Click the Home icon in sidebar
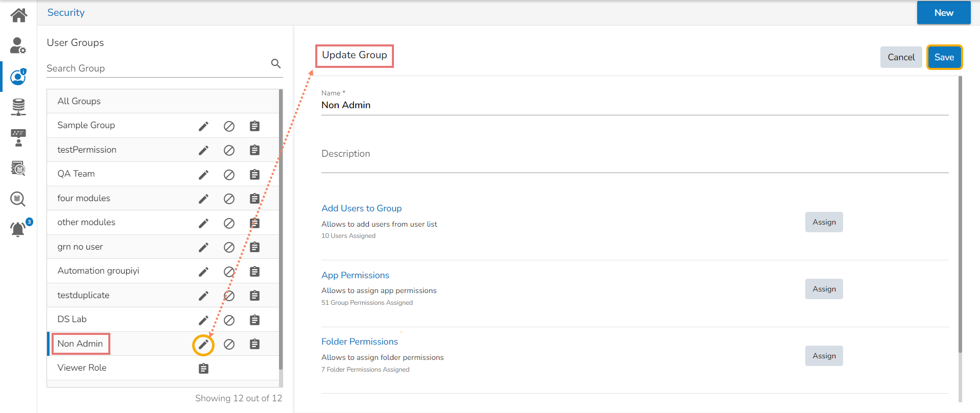The width and height of the screenshot is (980, 413). tap(18, 15)
